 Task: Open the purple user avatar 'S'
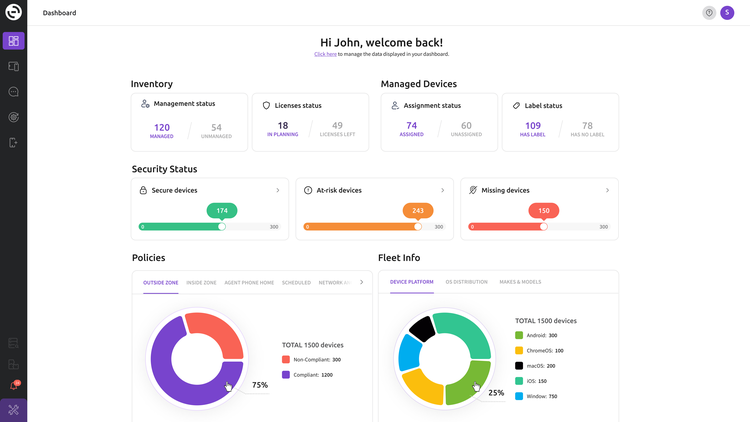[x=727, y=13]
